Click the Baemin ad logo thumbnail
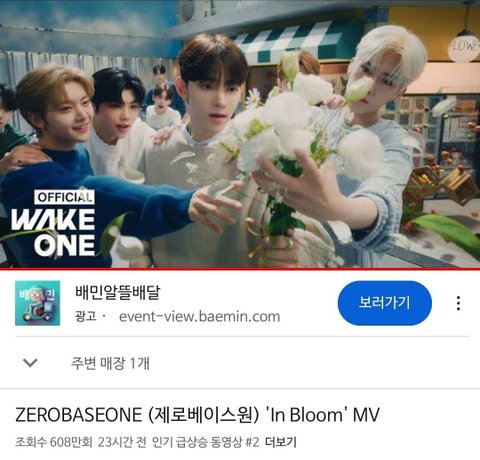Image resolution: width=480 pixels, height=460 pixels. pyautogui.click(x=38, y=303)
